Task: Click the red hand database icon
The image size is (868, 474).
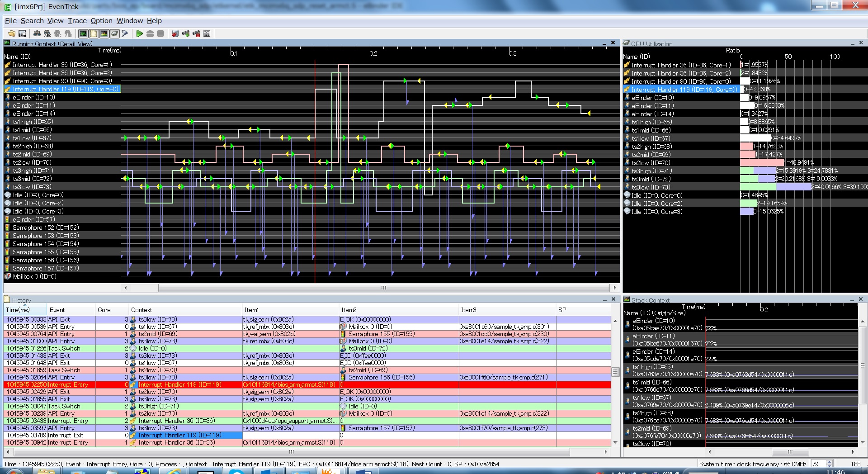Action: (175, 33)
